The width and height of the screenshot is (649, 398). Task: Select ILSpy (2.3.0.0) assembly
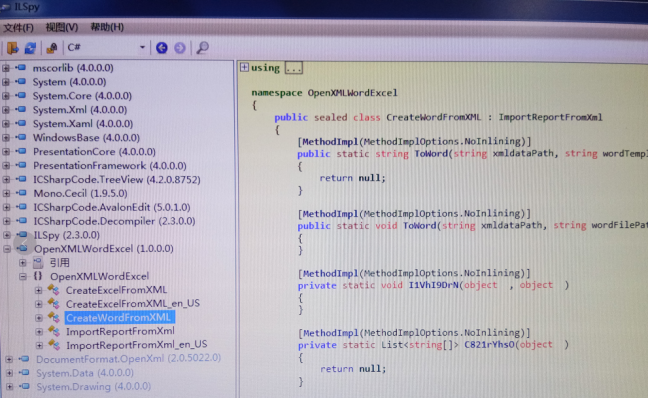pos(67,235)
